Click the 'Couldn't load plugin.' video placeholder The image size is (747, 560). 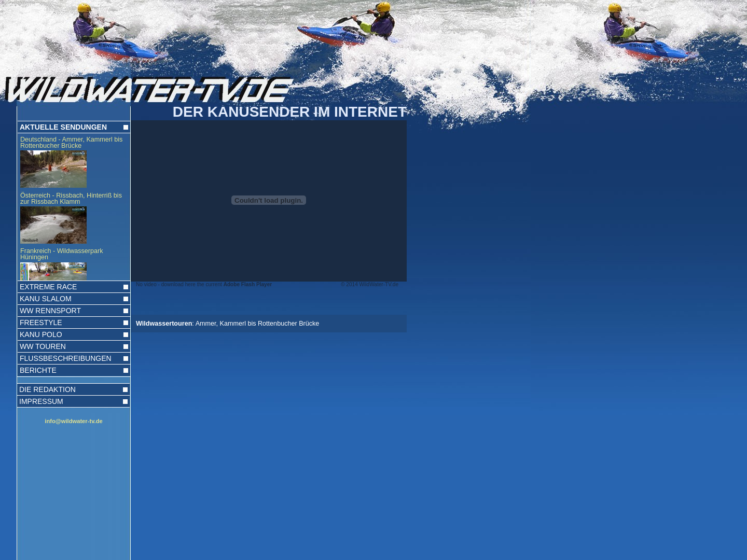269,200
